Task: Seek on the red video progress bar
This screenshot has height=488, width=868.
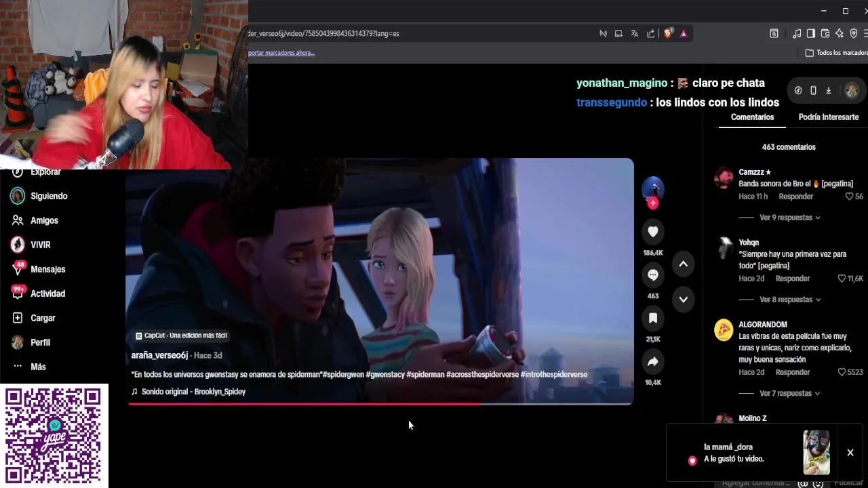Action: (380, 404)
